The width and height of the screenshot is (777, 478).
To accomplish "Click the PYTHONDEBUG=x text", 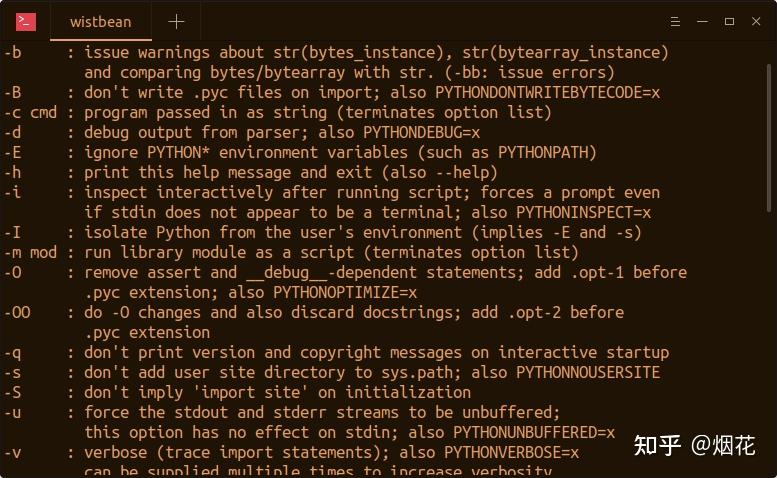I will pyautogui.click(x=421, y=133).
